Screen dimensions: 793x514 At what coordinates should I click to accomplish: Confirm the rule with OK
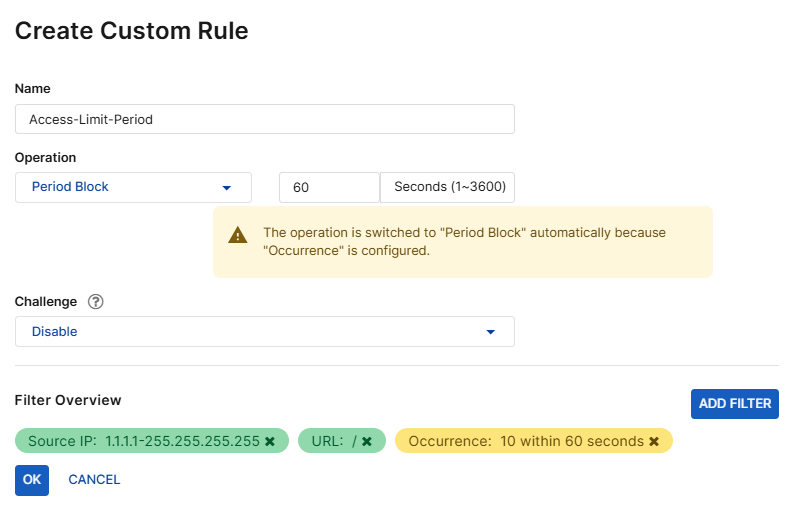(x=32, y=479)
